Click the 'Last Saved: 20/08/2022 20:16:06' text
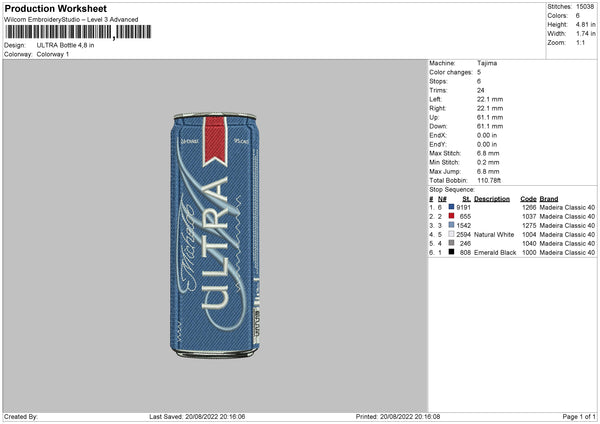The height and width of the screenshot is (424, 600). [197, 416]
